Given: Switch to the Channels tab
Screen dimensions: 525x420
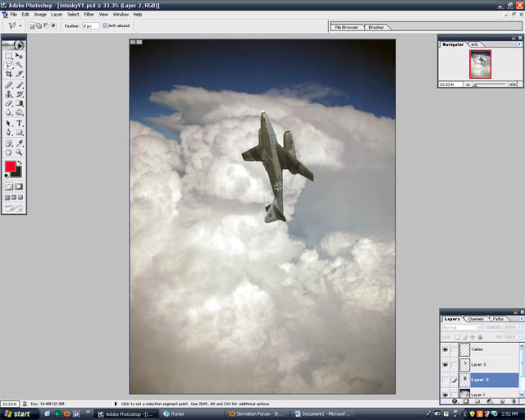Looking at the screenshot, I should point(476,318).
